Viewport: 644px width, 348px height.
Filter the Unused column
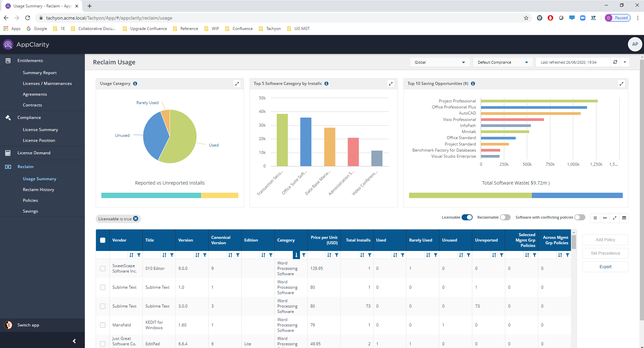coord(469,255)
